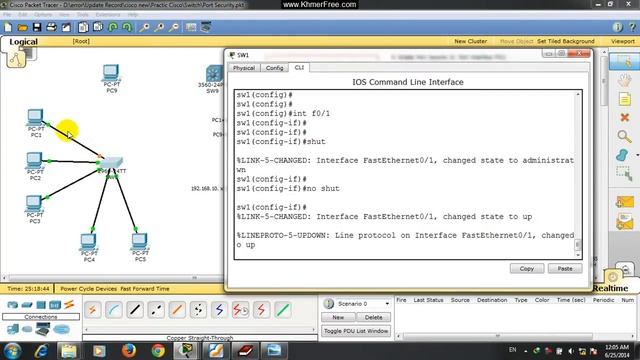Select the Delete red X tool
Image resolution: width=640 pixels, height=360 pixels.
624,118
